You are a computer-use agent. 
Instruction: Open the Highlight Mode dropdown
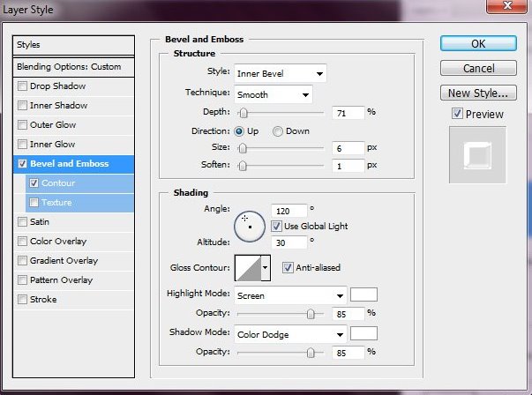coord(289,295)
